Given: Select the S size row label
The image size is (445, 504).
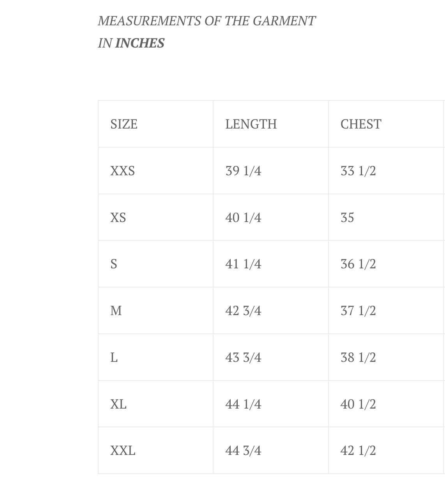Looking at the screenshot, I should [x=114, y=264].
